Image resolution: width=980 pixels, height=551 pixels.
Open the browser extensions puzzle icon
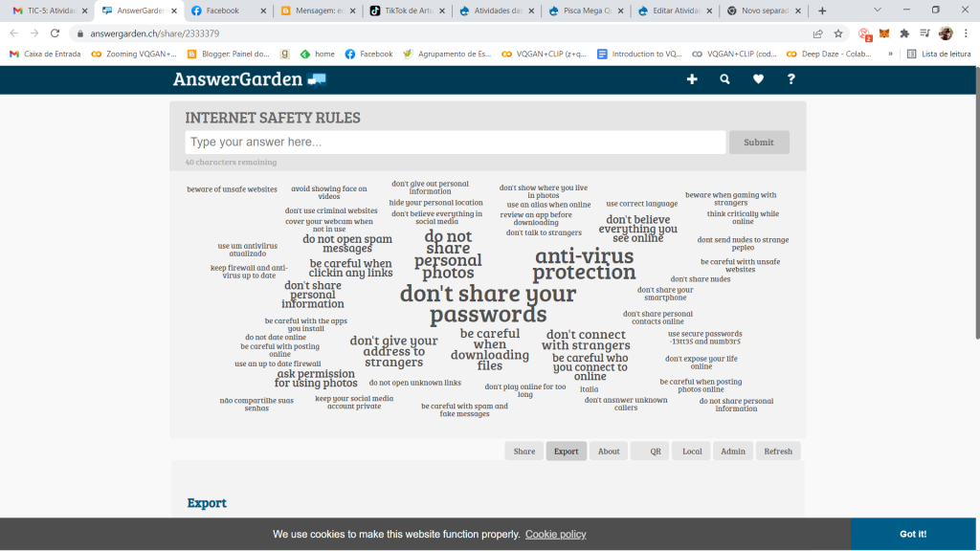click(904, 33)
